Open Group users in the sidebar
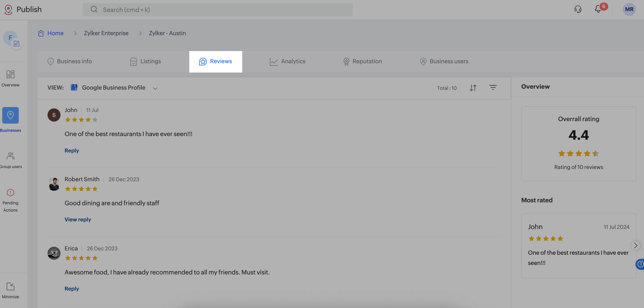 tap(10, 160)
